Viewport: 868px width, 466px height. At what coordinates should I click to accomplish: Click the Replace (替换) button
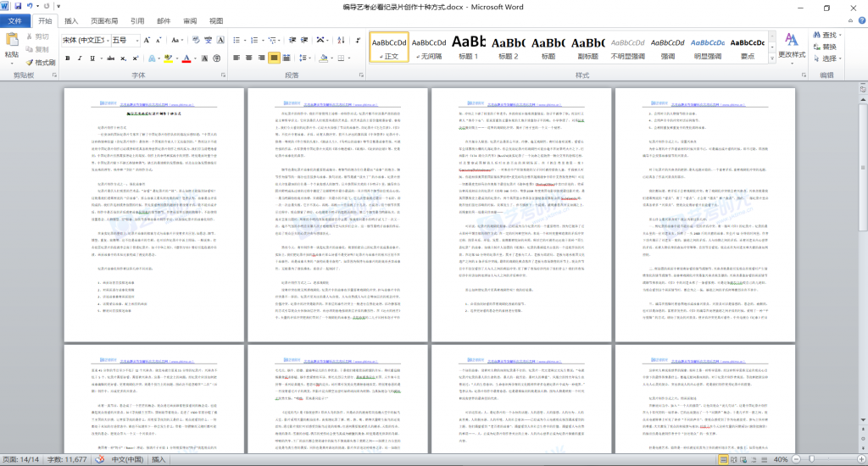pos(827,47)
